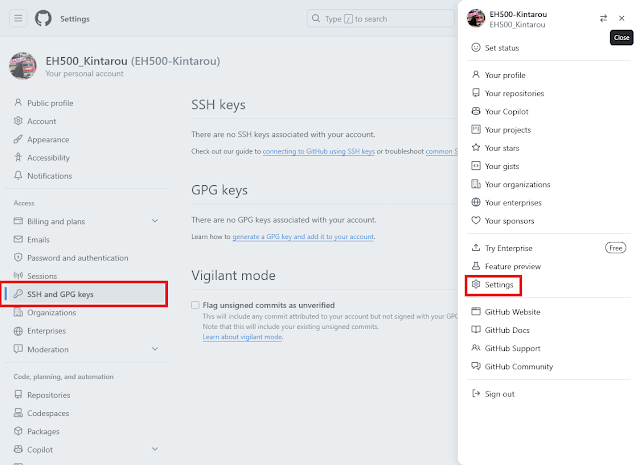640x465 pixels.
Task: Expand the Moderation section chevron
Action: pyautogui.click(x=155, y=349)
